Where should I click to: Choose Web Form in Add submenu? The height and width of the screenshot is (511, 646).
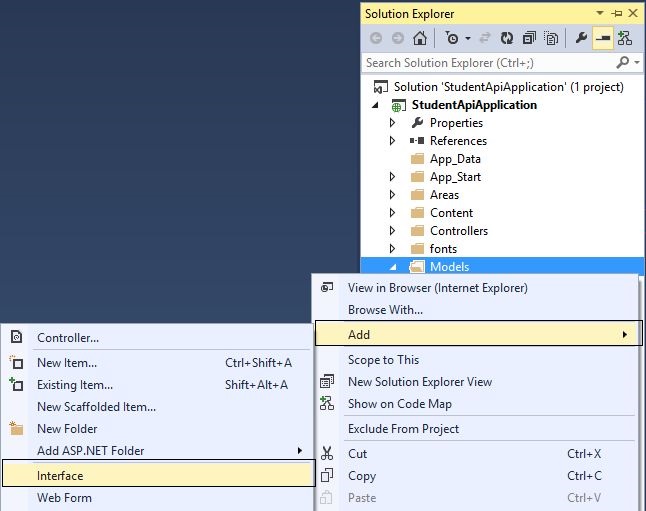pyautogui.click(x=157, y=498)
